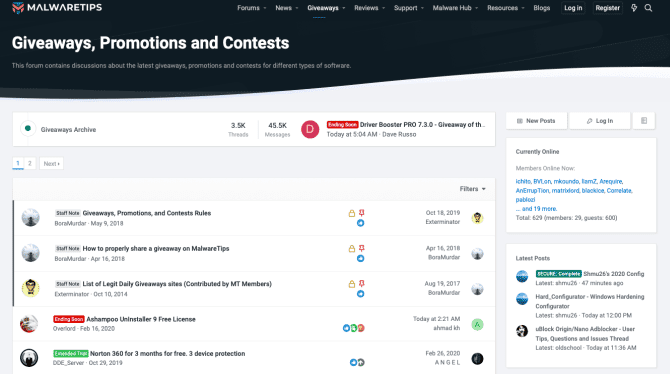Click Dave Russo's red D avatar
The image size is (670, 374).
(x=310, y=130)
